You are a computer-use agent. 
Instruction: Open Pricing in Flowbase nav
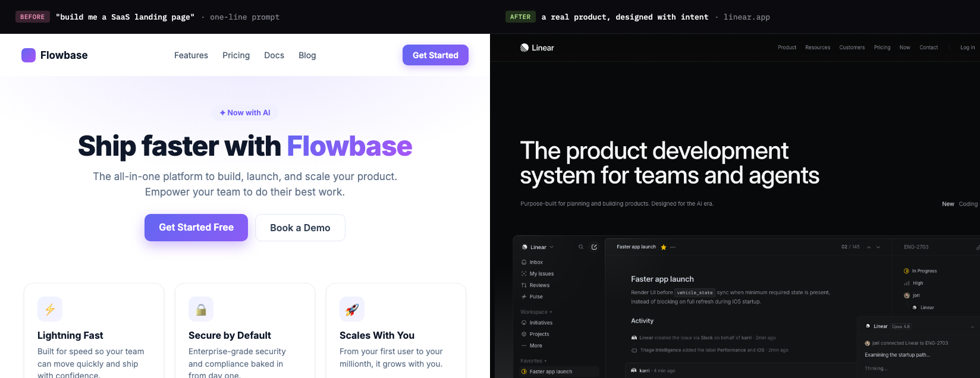(x=236, y=55)
